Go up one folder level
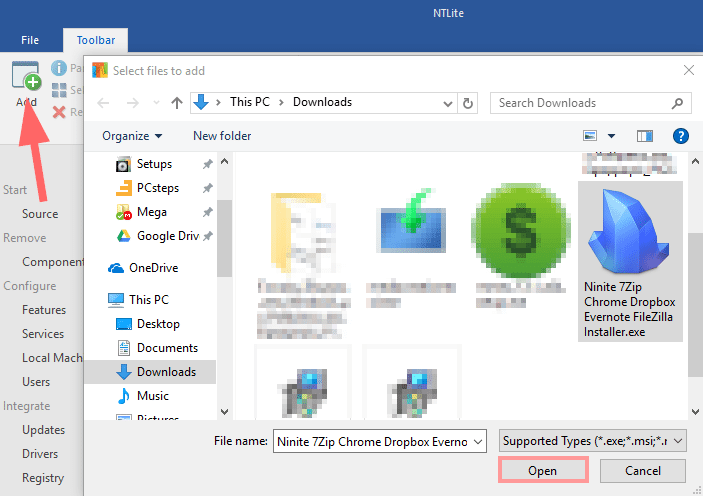Image resolution: width=703 pixels, height=496 pixels. click(177, 103)
